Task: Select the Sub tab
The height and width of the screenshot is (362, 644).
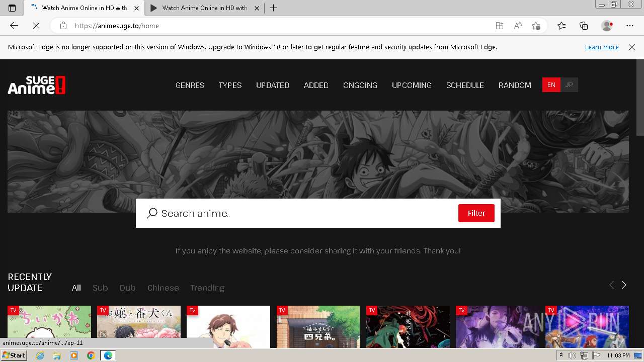Action: pyautogui.click(x=100, y=288)
